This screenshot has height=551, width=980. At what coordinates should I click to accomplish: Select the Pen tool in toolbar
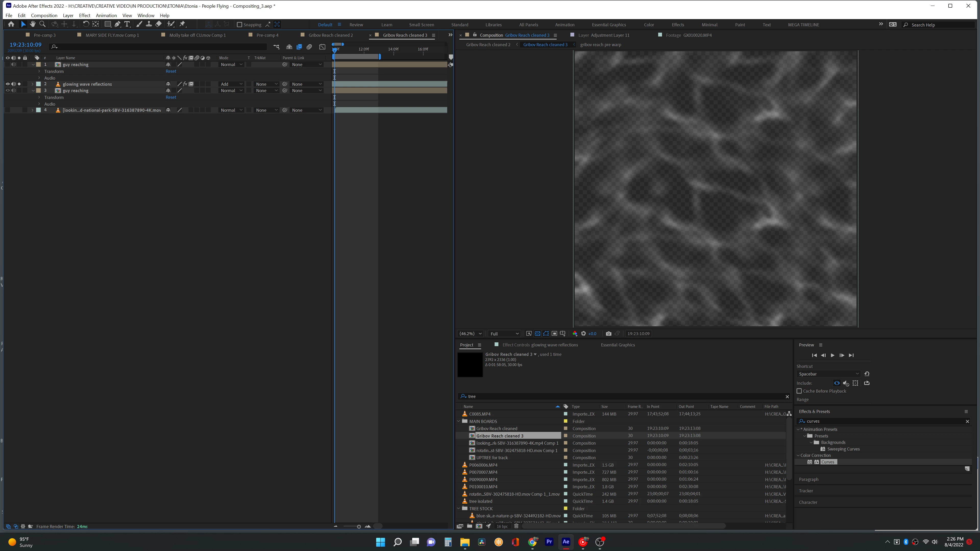118,24
